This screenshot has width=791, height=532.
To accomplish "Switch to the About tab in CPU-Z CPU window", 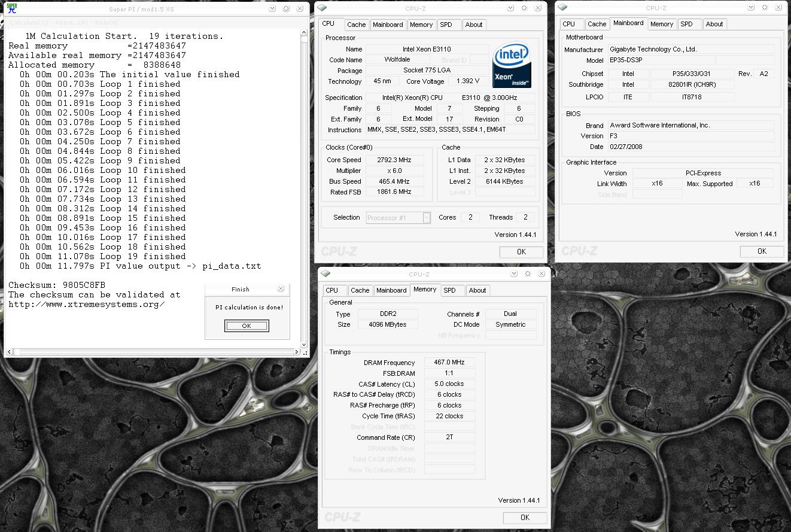I will pos(474,25).
